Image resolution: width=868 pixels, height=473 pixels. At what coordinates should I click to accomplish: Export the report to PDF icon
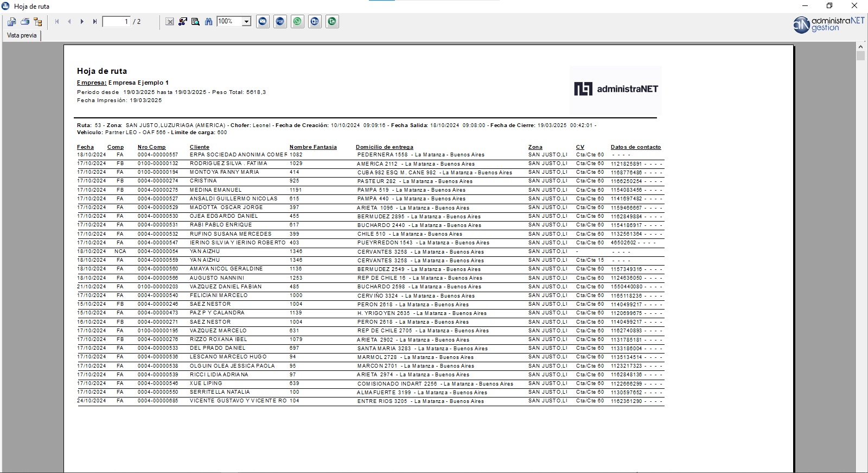[x=280, y=22]
